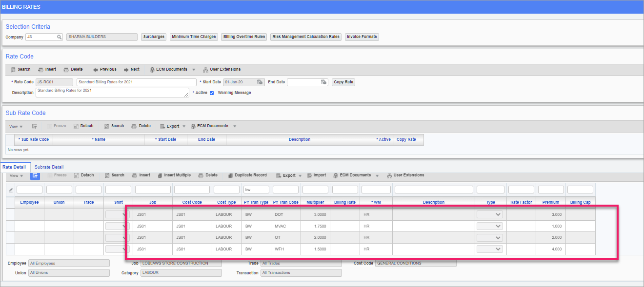644x287 pixels.
Task: Click Search in Rate Detail toolbar
Action: coord(114,175)
